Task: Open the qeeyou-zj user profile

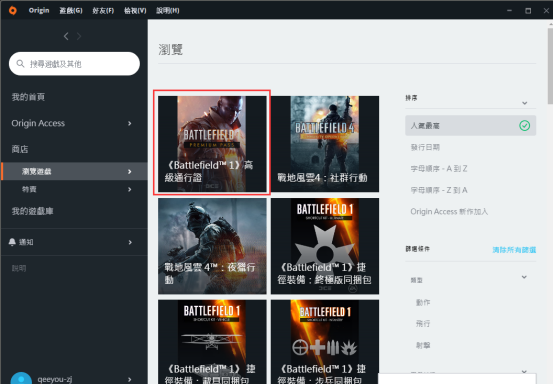Action: point(55,379)
